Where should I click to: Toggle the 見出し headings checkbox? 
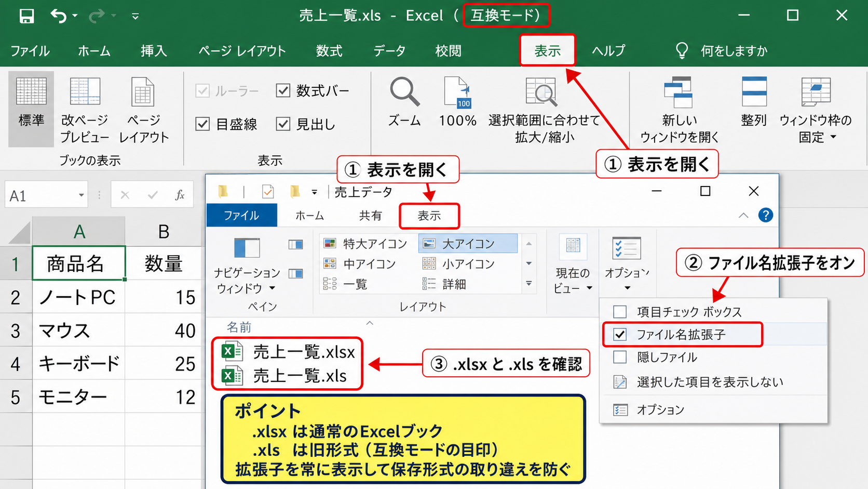click(283, 124)
